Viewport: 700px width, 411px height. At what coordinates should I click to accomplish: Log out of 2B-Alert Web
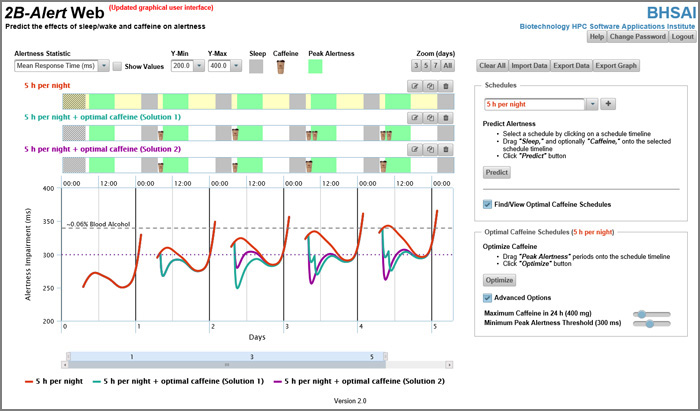click(683, 37)
